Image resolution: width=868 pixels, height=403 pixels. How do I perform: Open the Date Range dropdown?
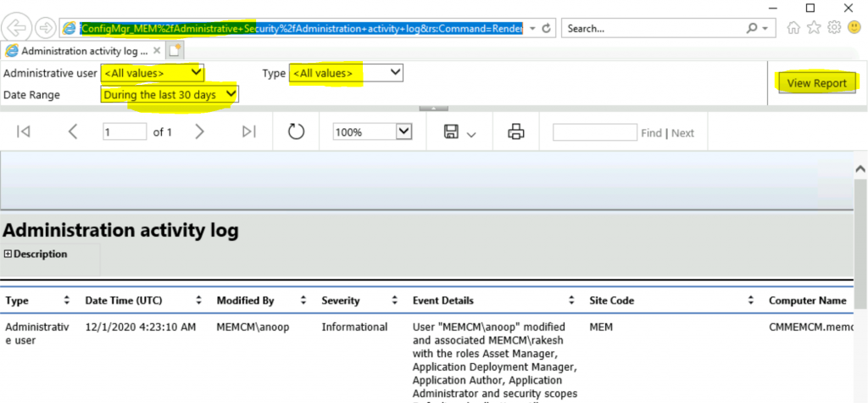[x=170, y=95]
